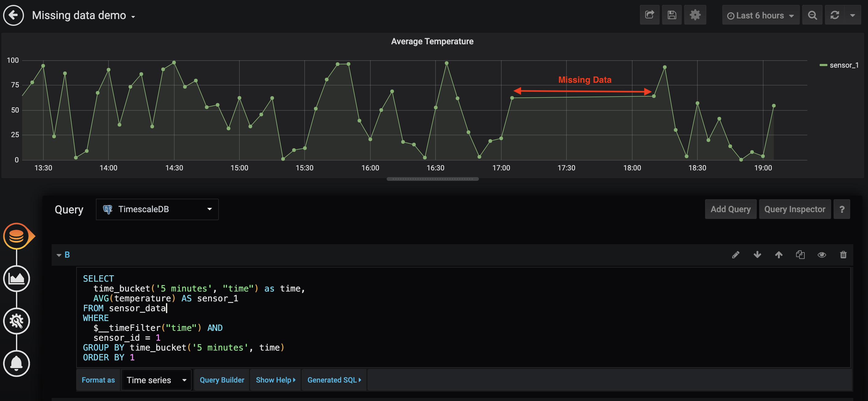
Task: Click the share/export dashboard icon
Action: coord(650,15)
